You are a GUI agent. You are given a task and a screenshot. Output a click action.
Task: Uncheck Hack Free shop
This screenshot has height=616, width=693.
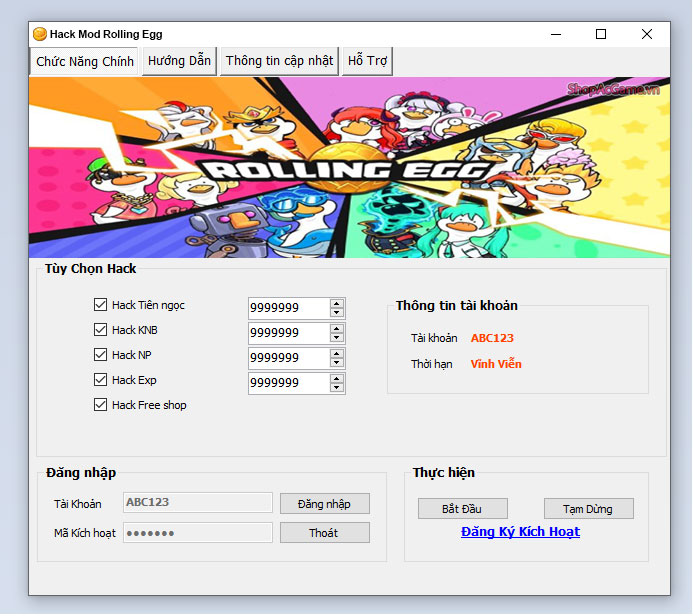(x=100, y=405)
